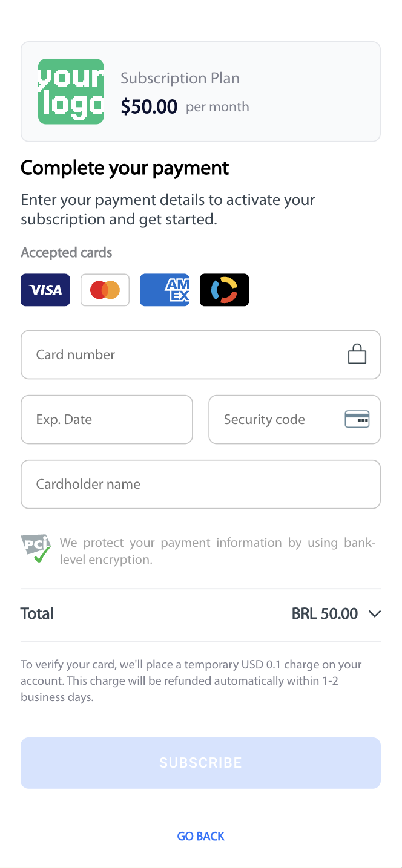Click the padlock icon in Card number
Screen dimensions: 402x868
click(x=357, y=354)
